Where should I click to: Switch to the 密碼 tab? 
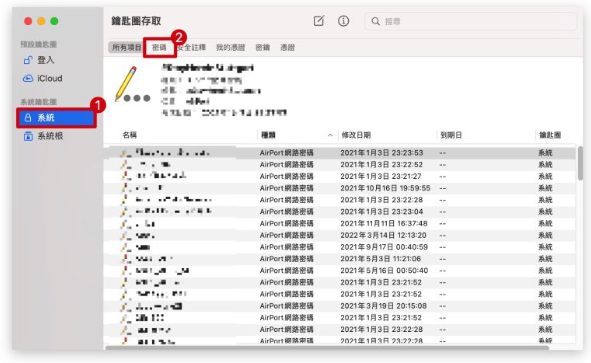(x=159, y=47)
